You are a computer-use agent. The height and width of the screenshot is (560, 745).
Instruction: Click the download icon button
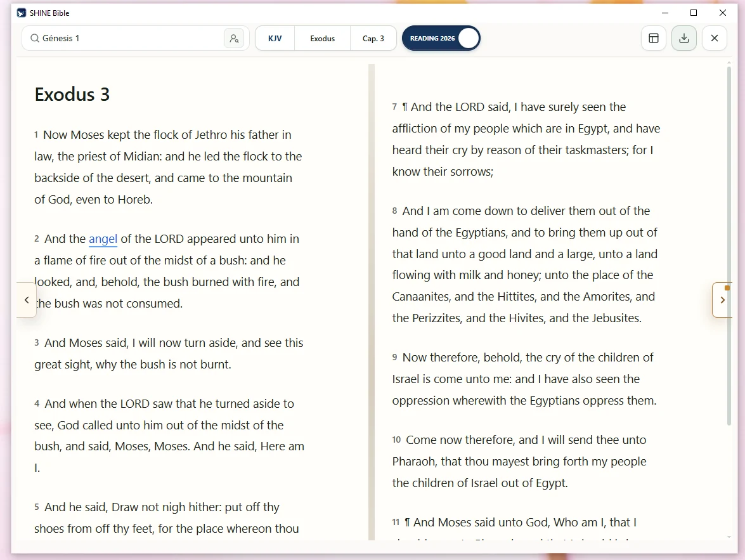[684, 38]
